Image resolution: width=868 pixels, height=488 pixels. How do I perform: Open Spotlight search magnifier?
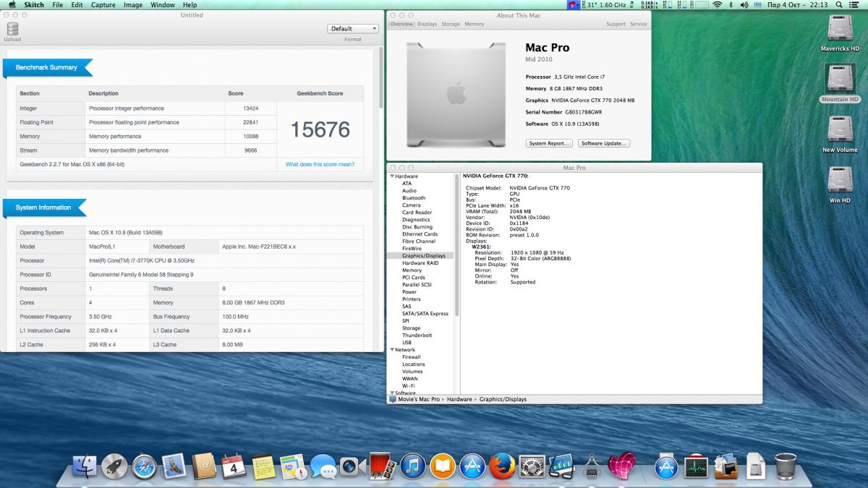(841, 4)
